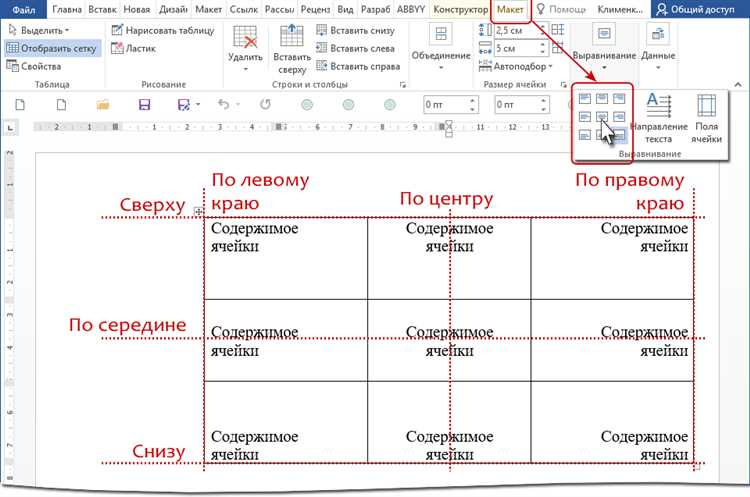The width and height of the screenshot is (750, 497).
Task: Toggle Отобразить сетку gridlines
Action: point(53,48)
